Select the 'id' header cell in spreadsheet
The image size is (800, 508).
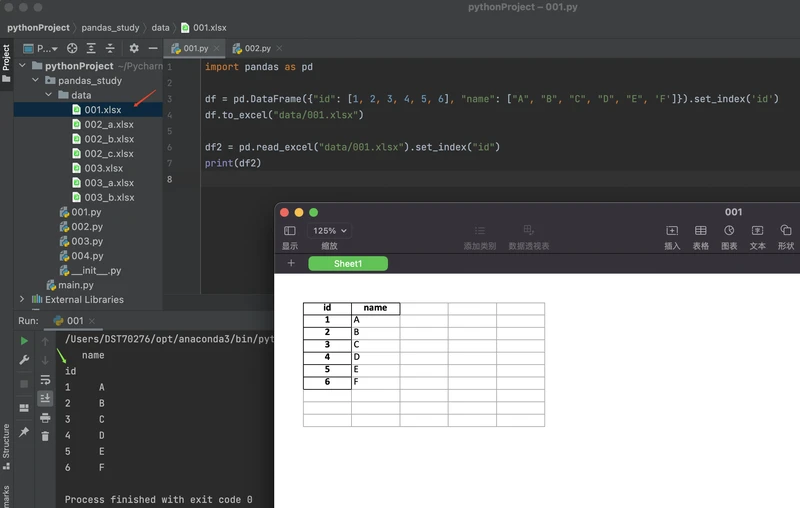(x=327, y=308)
